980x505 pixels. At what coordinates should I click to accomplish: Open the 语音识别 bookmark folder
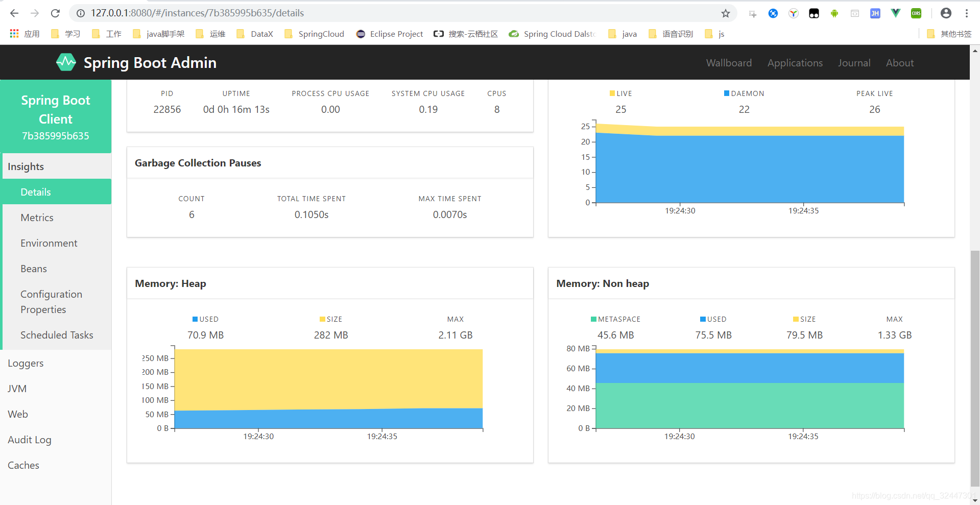[671, 34]
